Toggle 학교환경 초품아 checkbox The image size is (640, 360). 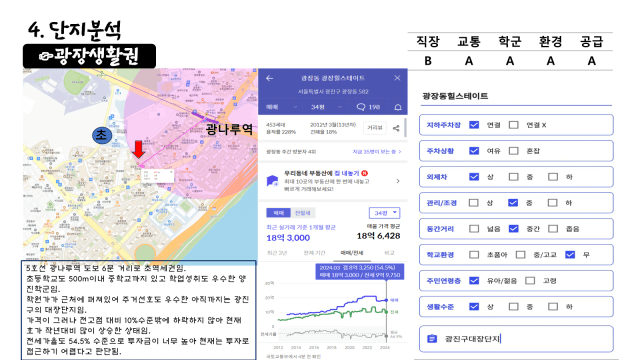pos(474,255)
